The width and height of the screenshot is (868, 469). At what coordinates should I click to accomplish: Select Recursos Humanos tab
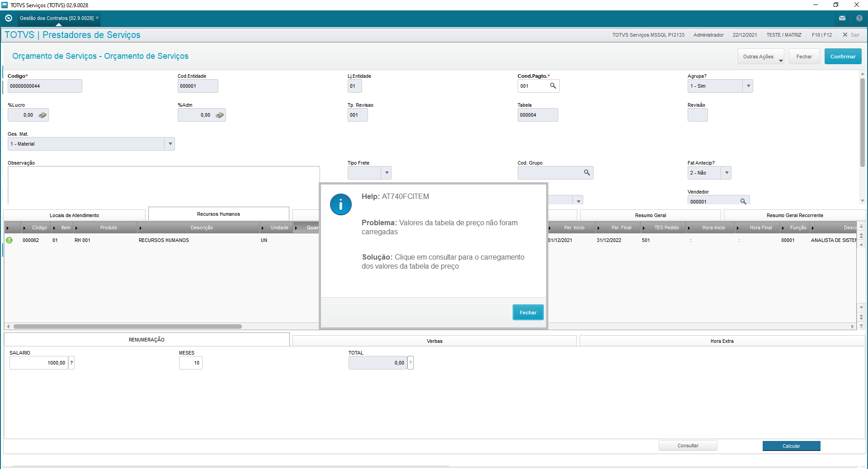[x=218, y=214]
